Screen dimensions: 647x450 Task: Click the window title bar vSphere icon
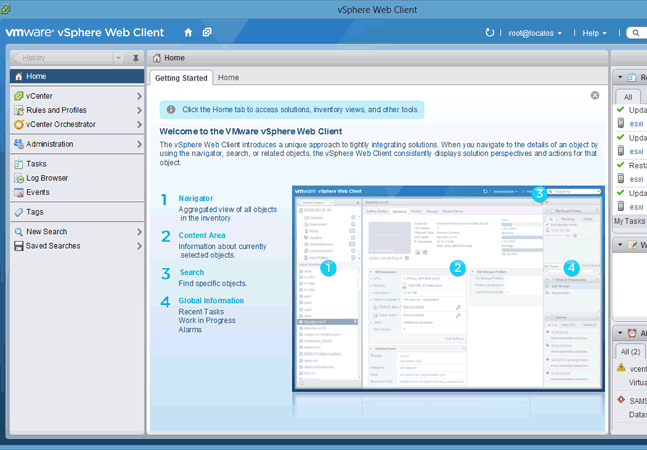tap(5, 9)
